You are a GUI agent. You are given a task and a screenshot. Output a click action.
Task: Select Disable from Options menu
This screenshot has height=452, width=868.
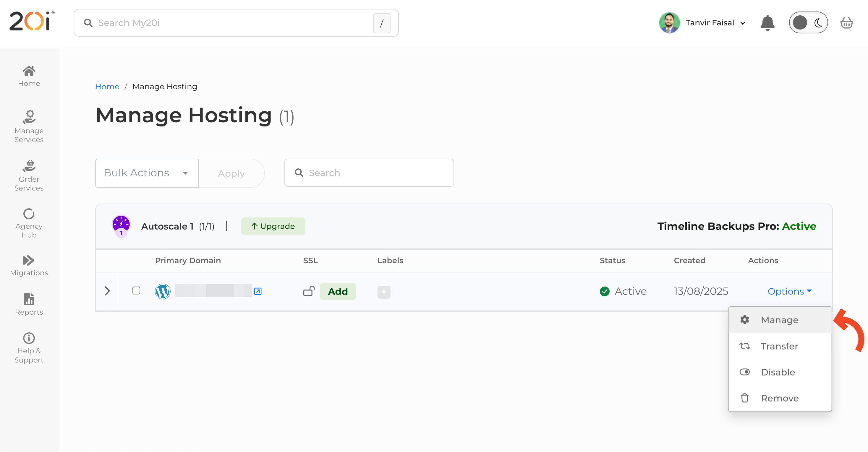[780, 372]
